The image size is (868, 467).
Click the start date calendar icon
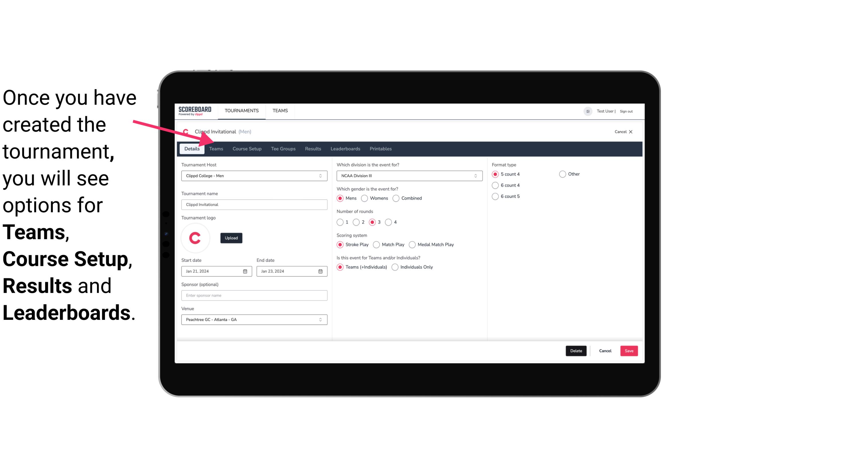(246, 271)
